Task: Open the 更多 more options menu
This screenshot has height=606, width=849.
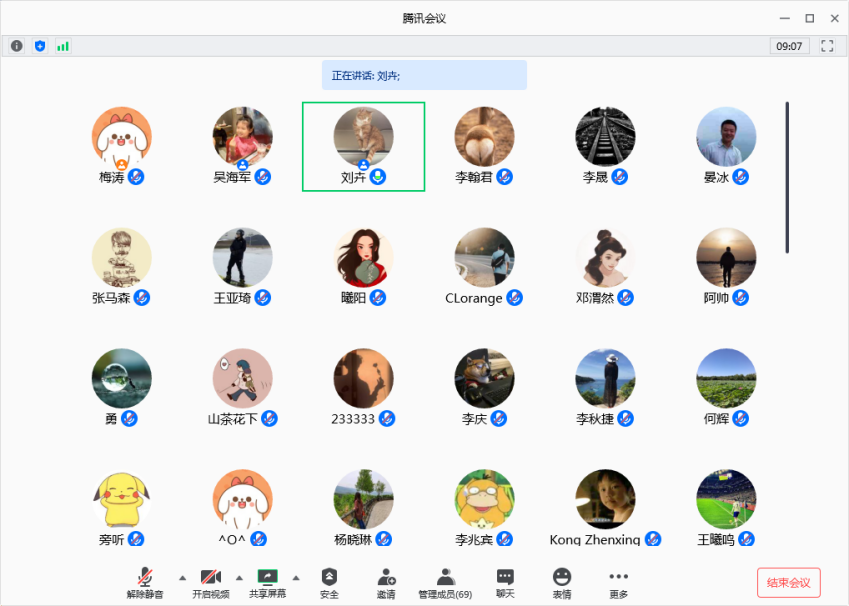Action: coord(619,582)
